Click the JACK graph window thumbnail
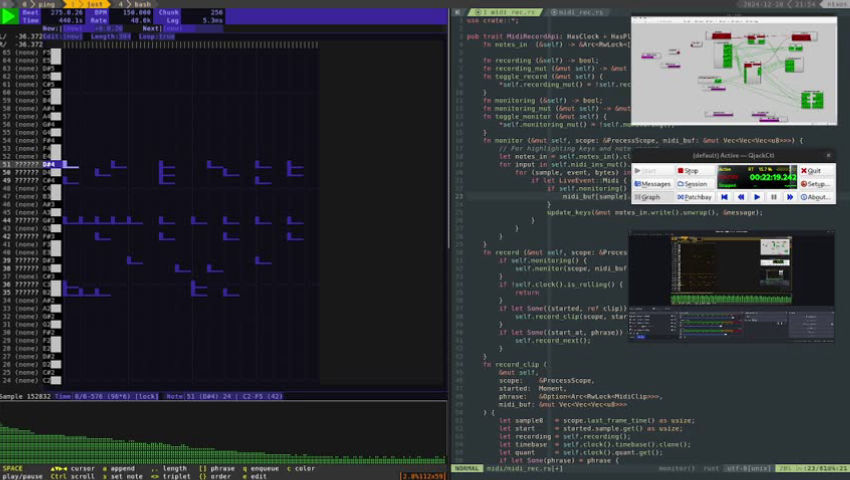Image resolution: width=850 pixels, height=480 pixels. [x=734, y=71]
